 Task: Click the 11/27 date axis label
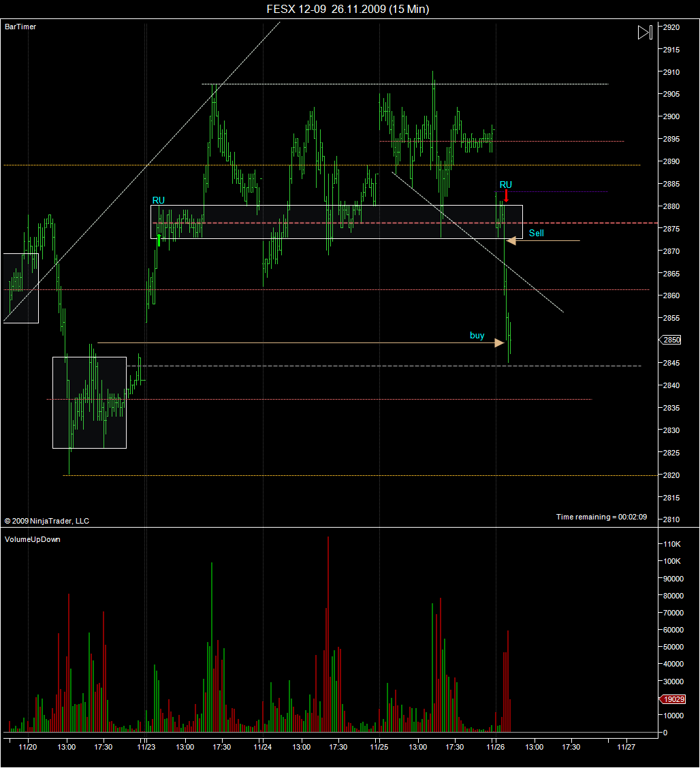click(626, 747)
